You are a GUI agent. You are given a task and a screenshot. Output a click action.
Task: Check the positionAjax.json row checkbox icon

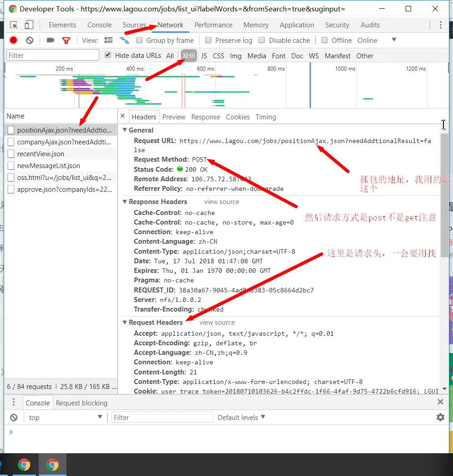click(11, 130)
